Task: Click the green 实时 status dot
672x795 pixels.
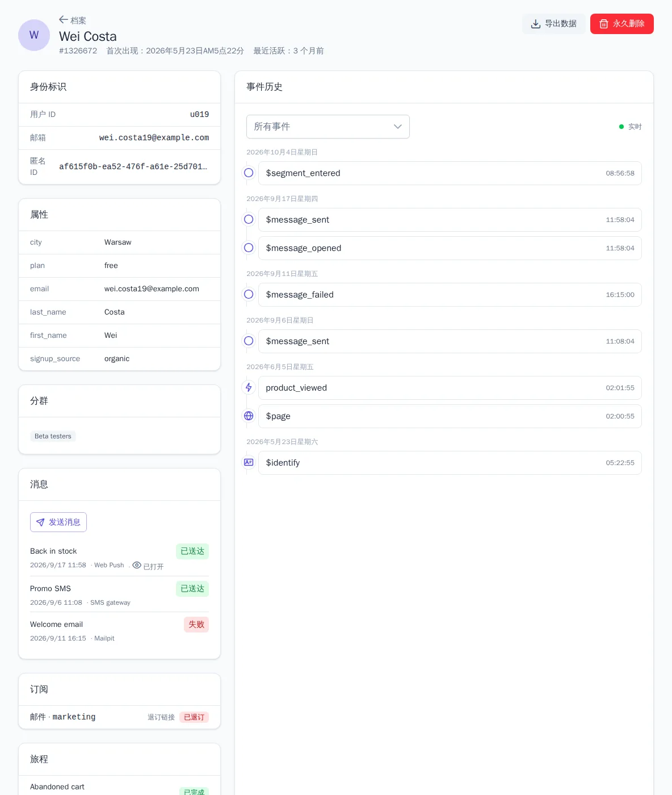Action: [621, 127]
